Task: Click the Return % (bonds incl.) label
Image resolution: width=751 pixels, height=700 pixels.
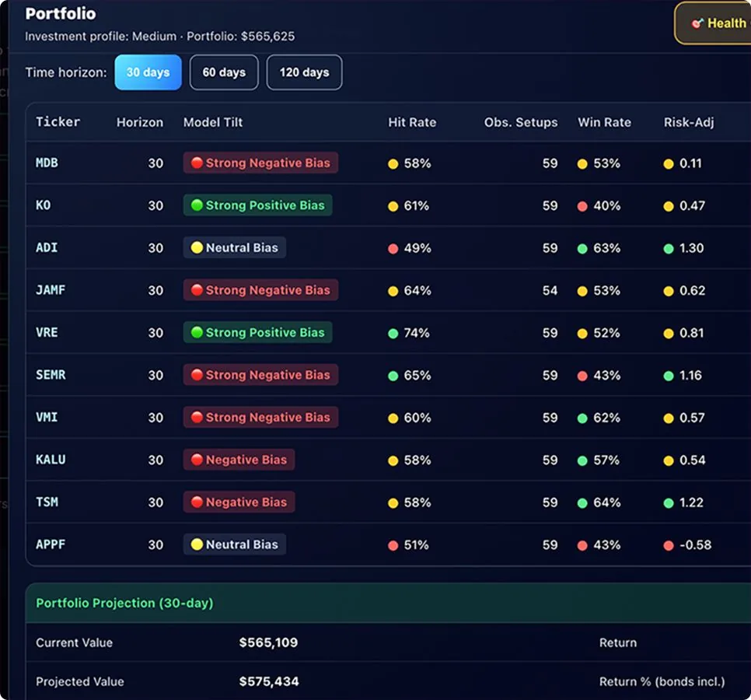Action: click(x=662, y=682)
